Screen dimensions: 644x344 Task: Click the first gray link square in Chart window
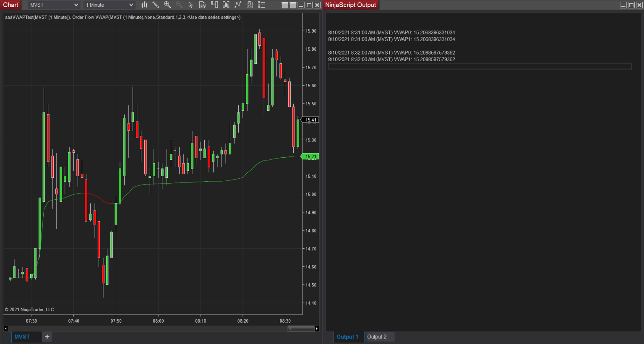click(285, 5)
